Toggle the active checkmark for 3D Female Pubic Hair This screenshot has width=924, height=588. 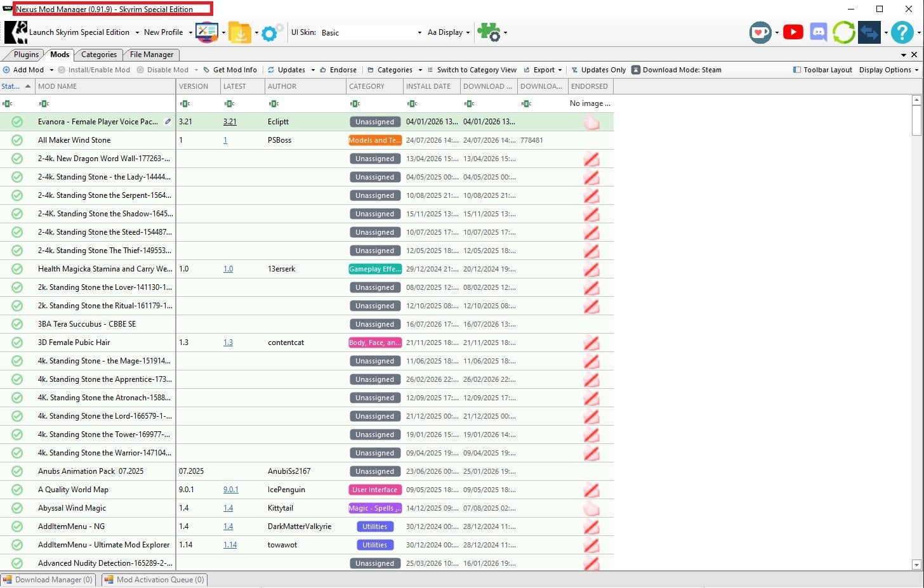(x=17, y=343)
